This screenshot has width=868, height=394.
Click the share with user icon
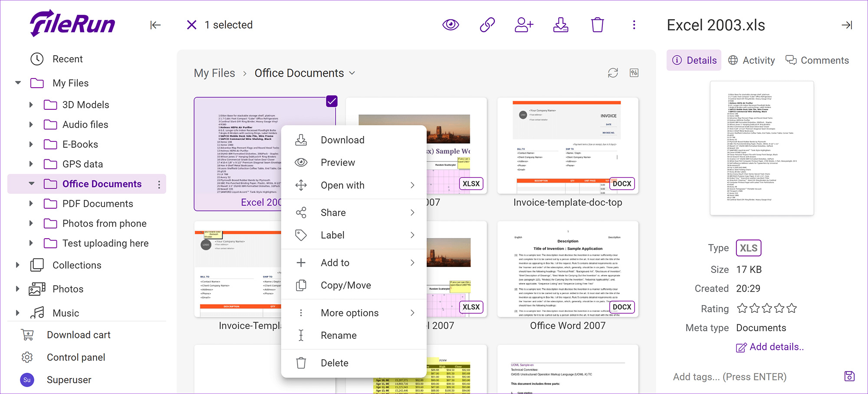pos(524,25)
